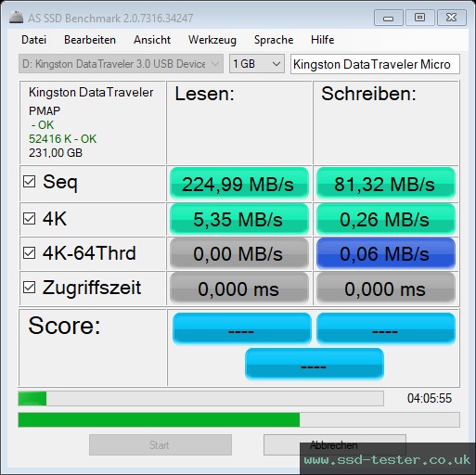Screen dimensions: 476x475
Task: Maximize the AS SSD Benchmark window
Action: [x=419, y=18]
